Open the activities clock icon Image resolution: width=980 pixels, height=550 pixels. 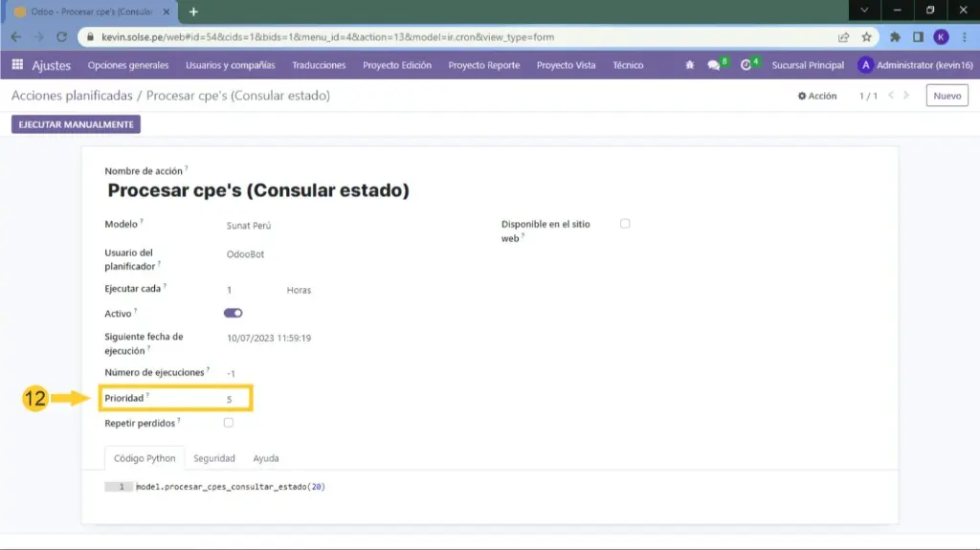point(746,65)
